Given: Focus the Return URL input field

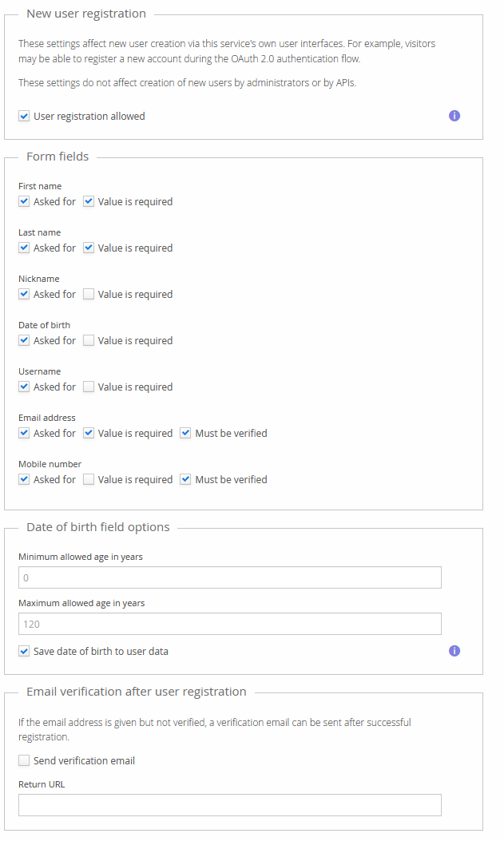Looking at the screenshot, I should click(229, 805).
